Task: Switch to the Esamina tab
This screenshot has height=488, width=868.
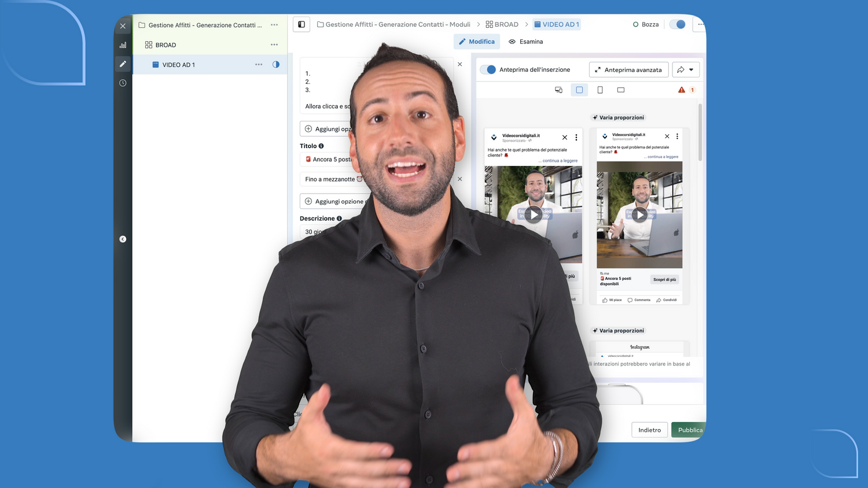Action: click(525, 42)
